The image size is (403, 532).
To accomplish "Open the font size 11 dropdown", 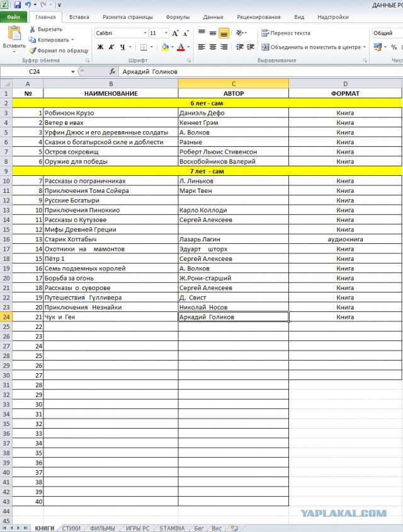I will click(x=166, y=33).
